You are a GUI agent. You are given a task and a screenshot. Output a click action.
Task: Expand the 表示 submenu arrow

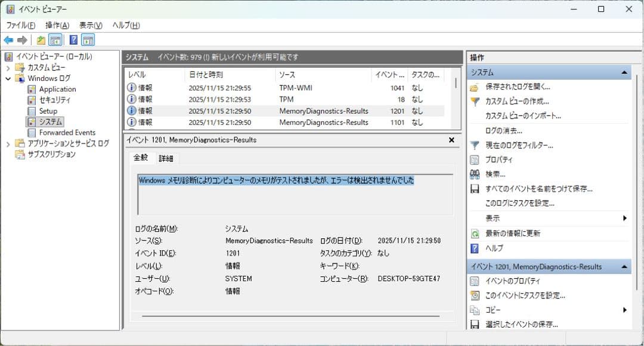(x=625, y=218)
